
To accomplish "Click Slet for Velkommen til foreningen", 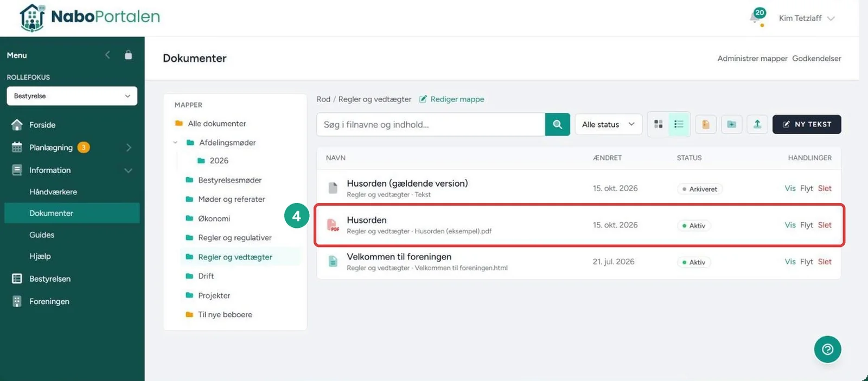I will click(x=825, y=262).
